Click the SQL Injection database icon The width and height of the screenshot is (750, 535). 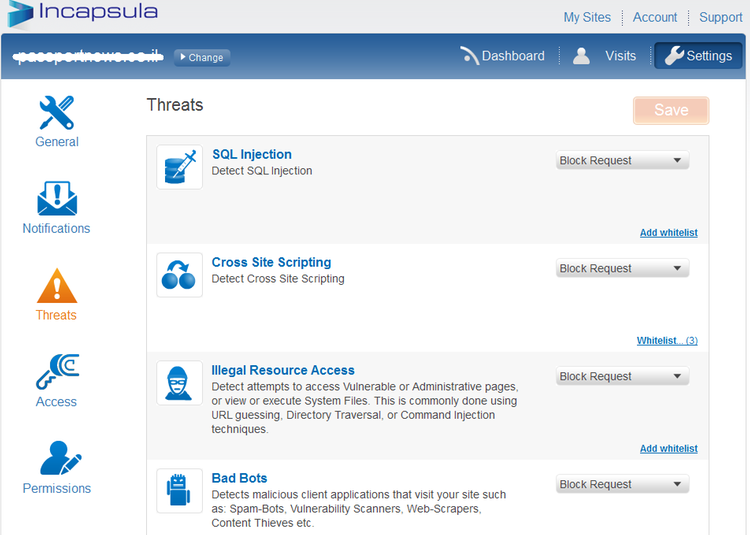(x=179, y=167)
